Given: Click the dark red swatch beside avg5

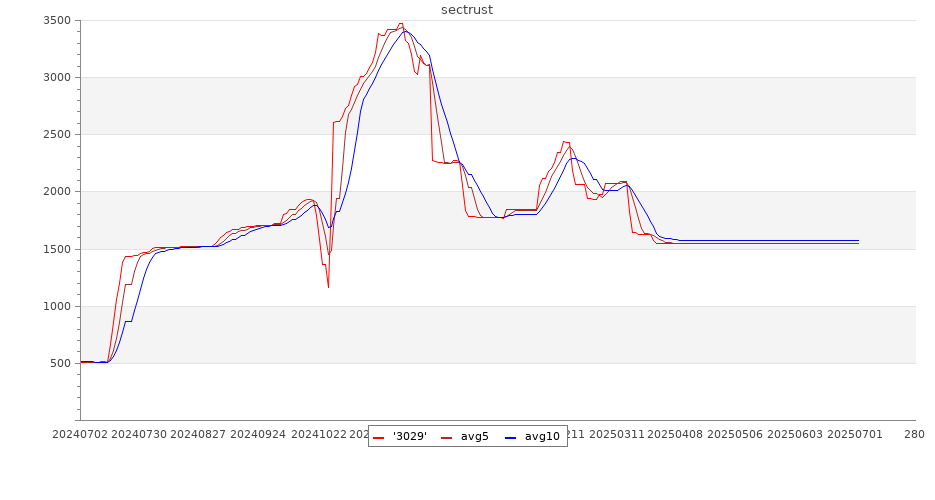Looking at the screenshot, I should pos(446,437).
